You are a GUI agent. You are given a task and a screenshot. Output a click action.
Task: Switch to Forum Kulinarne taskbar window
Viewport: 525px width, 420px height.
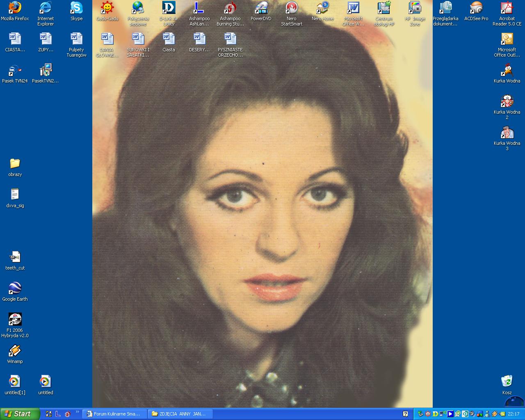[114, 414]
